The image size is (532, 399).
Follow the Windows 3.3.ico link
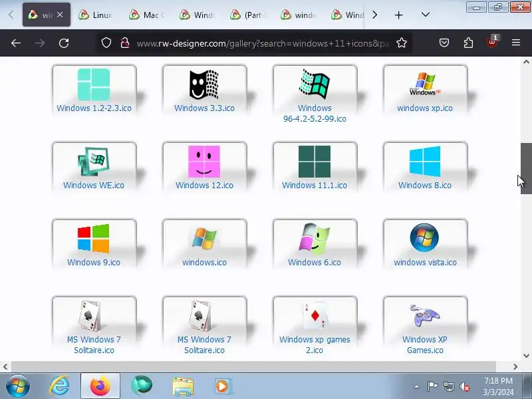(x=204, y=108)
